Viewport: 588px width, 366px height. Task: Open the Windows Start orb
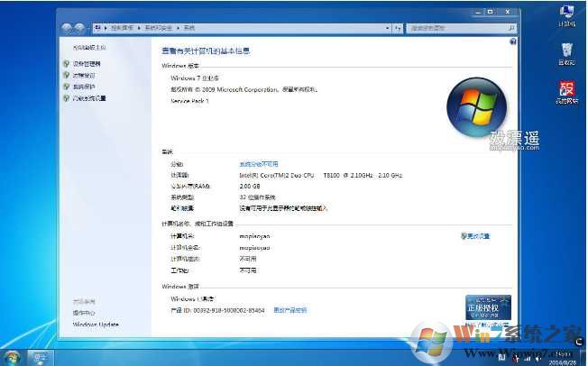(14, 356)
